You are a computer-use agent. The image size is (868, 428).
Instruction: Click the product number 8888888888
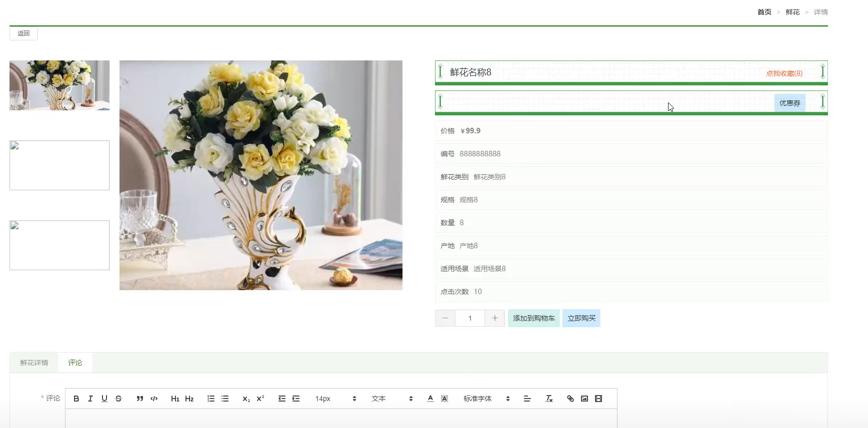point(480,154)
